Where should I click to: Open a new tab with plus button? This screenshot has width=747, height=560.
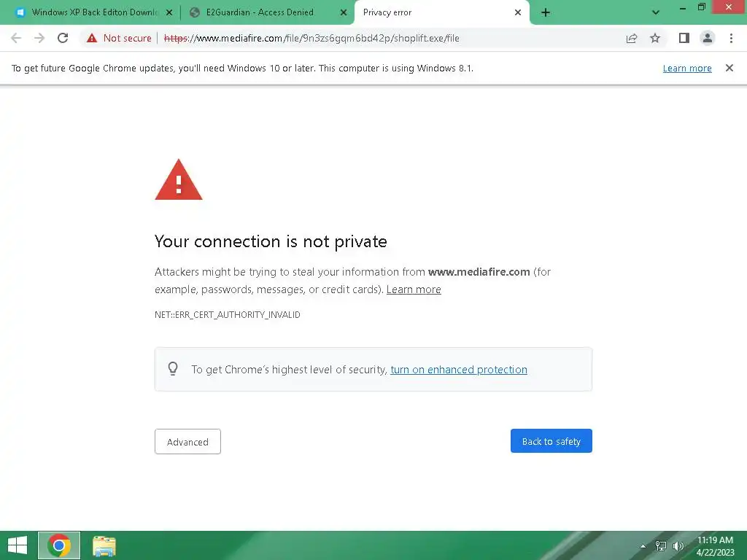[x=546, y=13]
